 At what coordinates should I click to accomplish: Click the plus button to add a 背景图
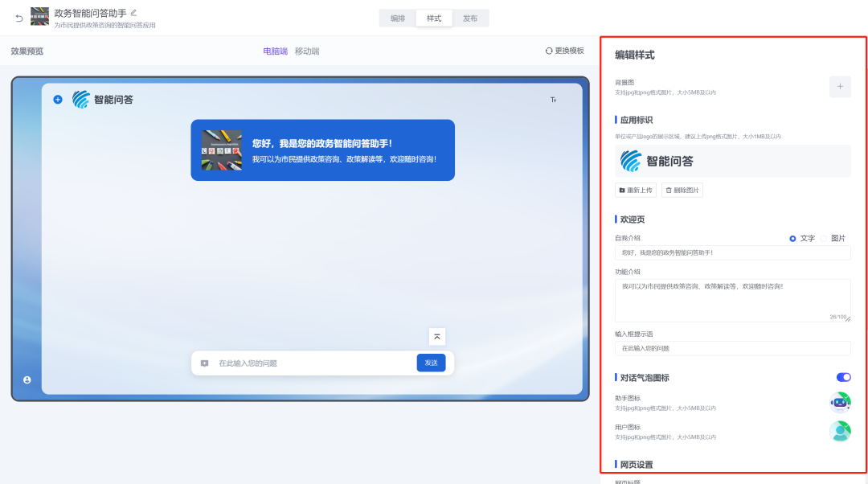[x=841, y=87]
